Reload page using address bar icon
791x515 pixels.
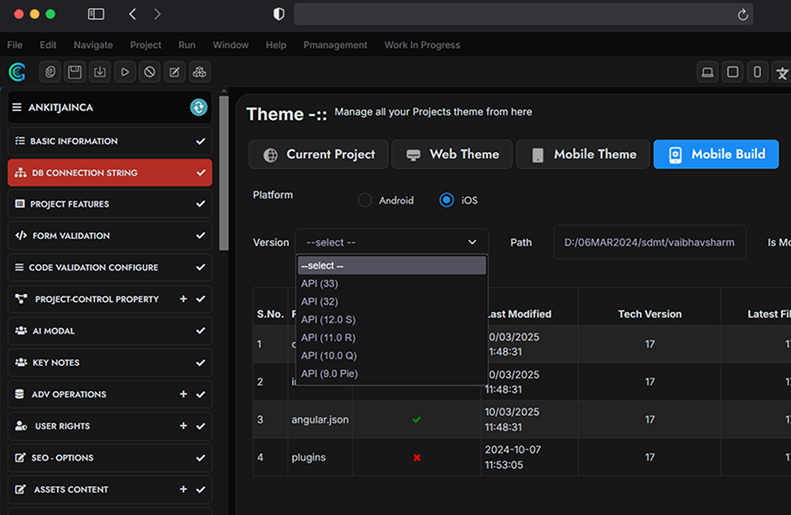pyautogui.click(x=743, y=15)
